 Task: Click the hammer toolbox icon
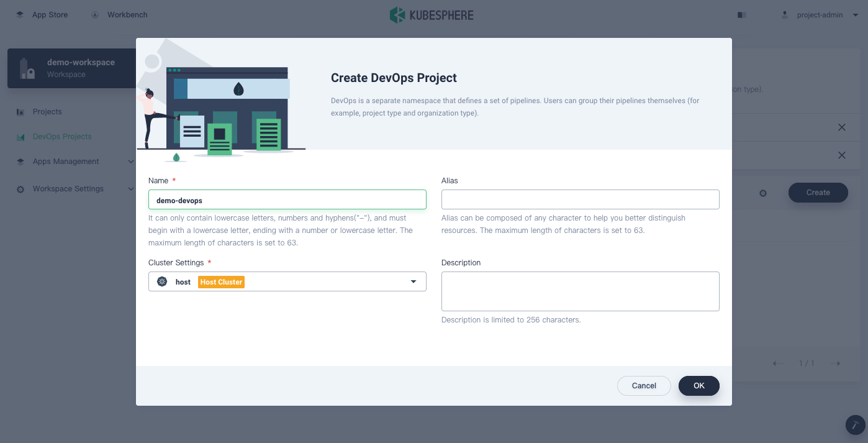(855, 425)
